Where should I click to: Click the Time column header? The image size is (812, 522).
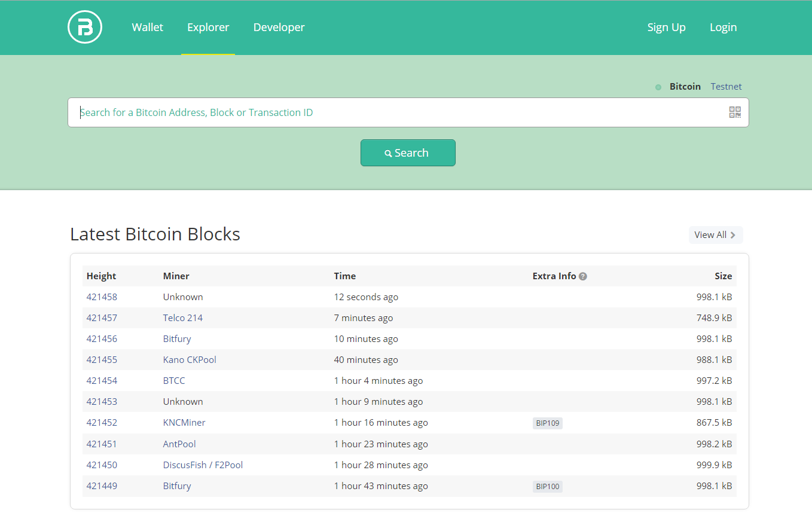point(345,276)
